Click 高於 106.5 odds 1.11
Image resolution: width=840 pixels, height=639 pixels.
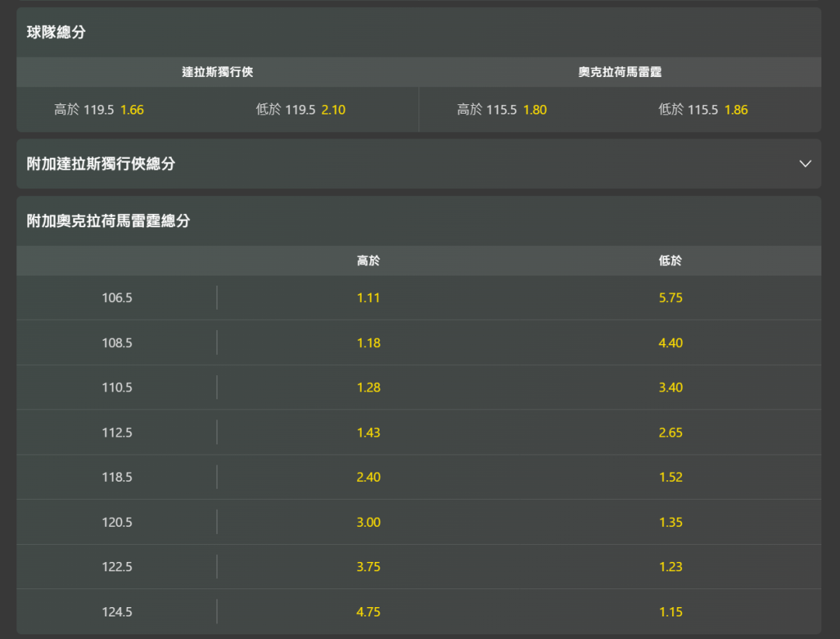point(369,298)
